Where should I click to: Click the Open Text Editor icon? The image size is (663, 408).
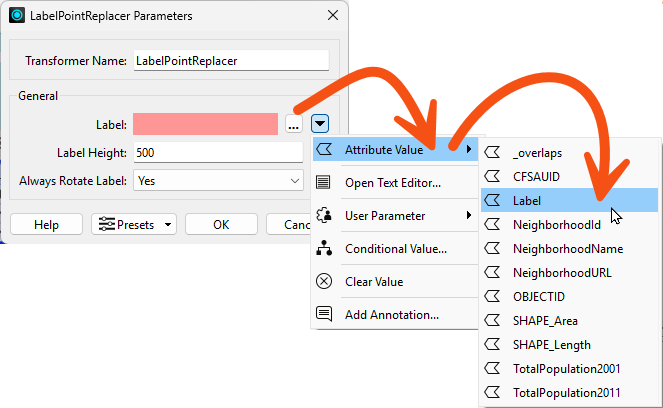323,182
